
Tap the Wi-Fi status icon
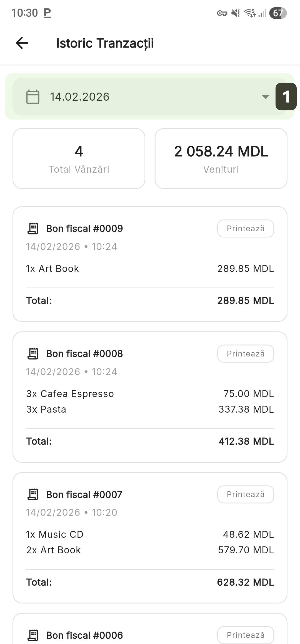coord(250,13)
